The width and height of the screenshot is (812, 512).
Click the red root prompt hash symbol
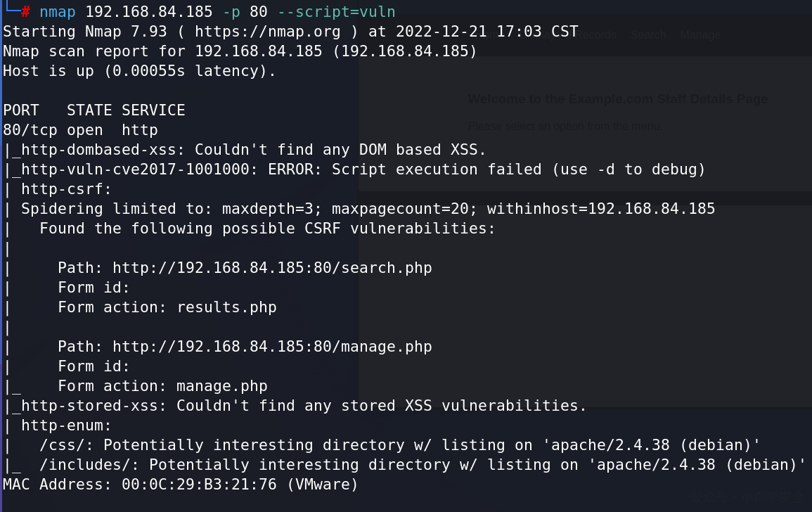[x=25, y=11]
